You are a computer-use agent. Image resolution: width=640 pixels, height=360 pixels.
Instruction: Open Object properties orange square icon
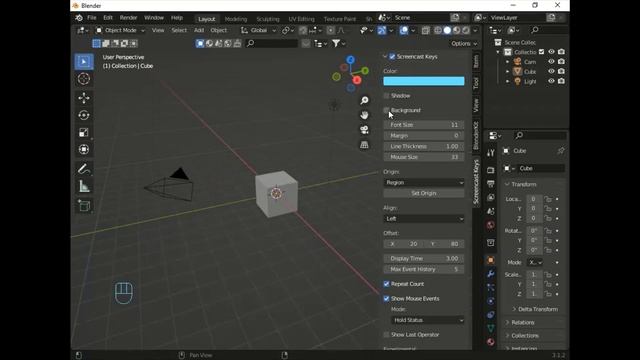coord(491,260)
